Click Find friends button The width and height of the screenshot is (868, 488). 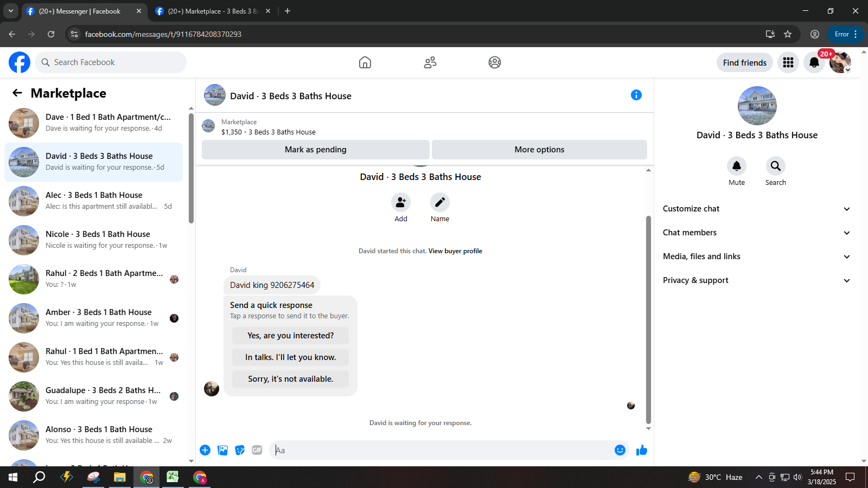click(745, 63)
